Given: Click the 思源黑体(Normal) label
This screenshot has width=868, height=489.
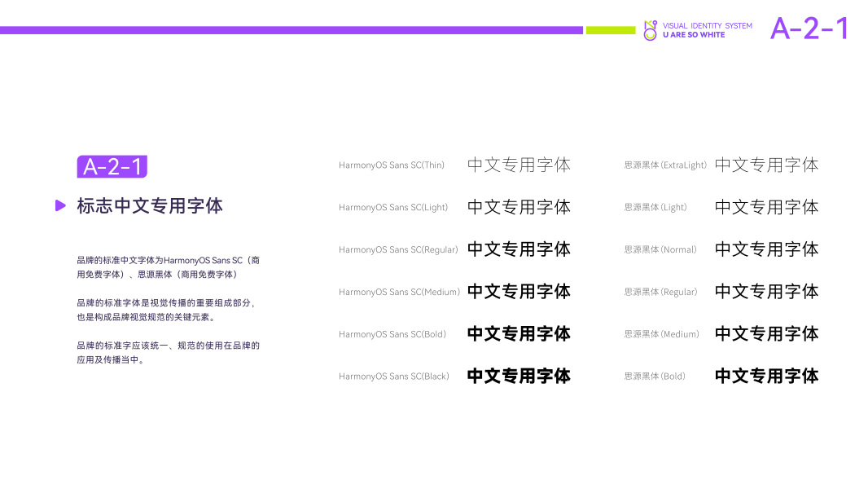Looking at the screenshot, I should [660, 249].
